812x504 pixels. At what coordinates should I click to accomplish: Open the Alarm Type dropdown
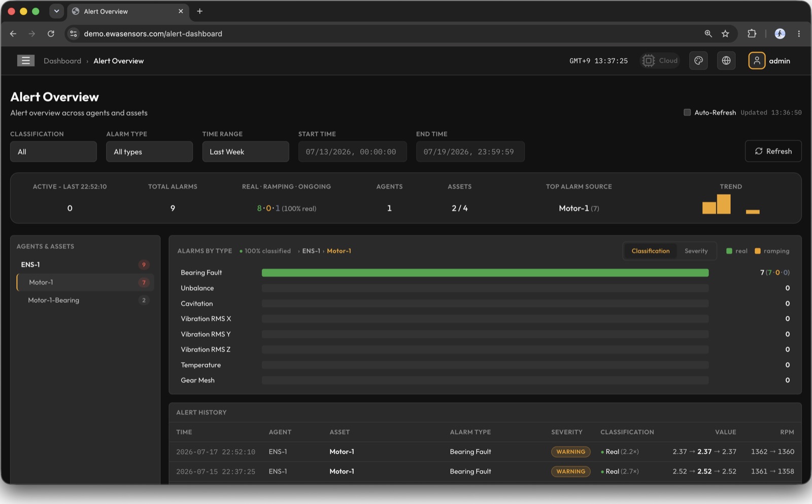[x=149, y=152]
